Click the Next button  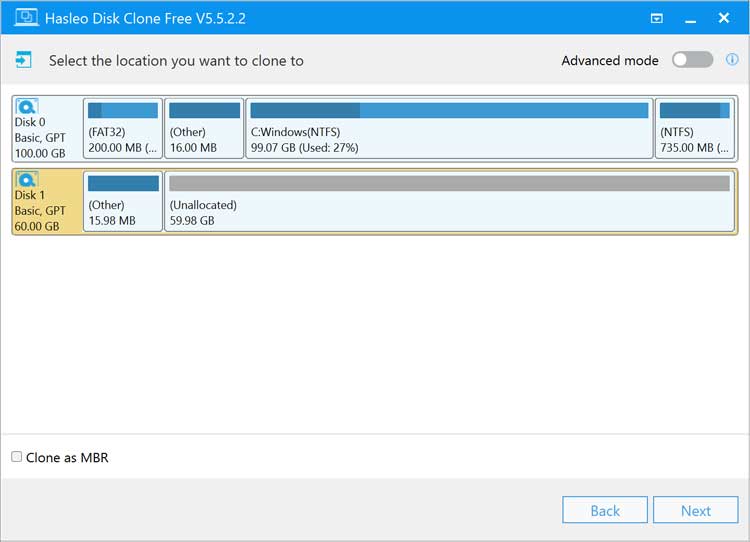tap(695, 510)
